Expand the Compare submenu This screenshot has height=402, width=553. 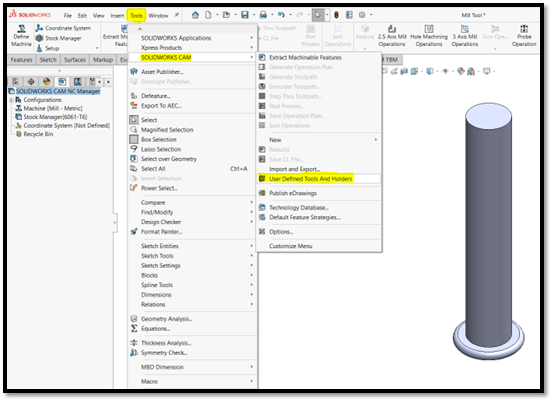pos(192,202)
